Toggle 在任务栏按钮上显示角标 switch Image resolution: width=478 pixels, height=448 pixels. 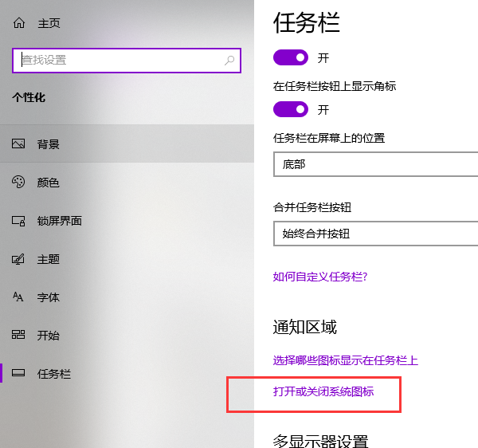291,109
